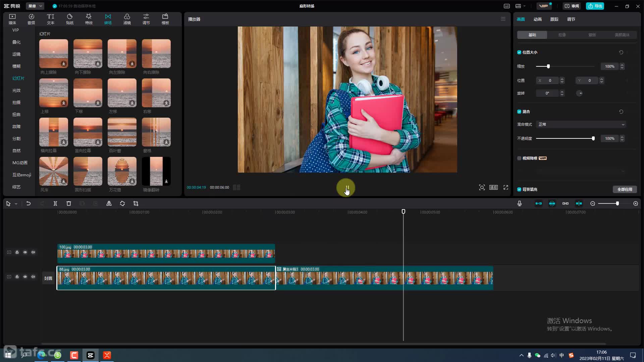This screenshot has width=644, height=362.
Task: Lock the 100.jpg track
Action: [x=17, y=252]
